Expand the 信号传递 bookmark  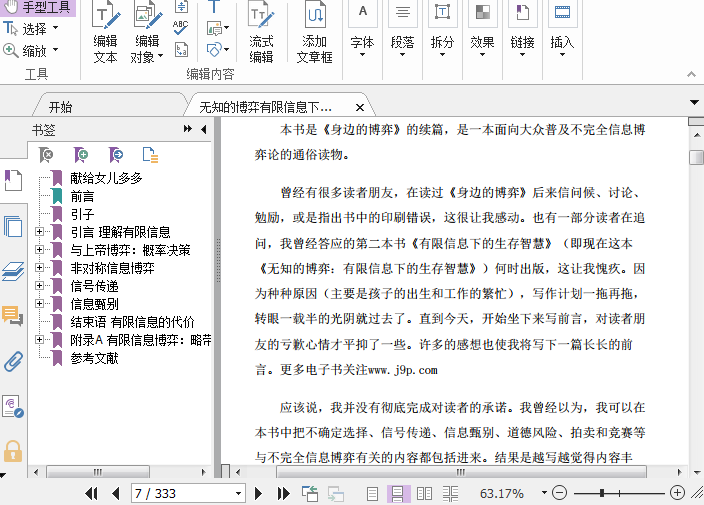[x=40, y=285]
